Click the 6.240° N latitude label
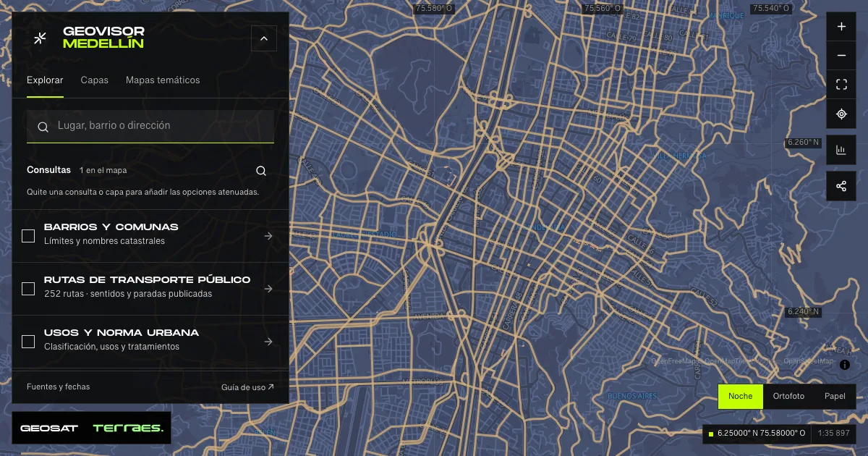 click(804, 312)
